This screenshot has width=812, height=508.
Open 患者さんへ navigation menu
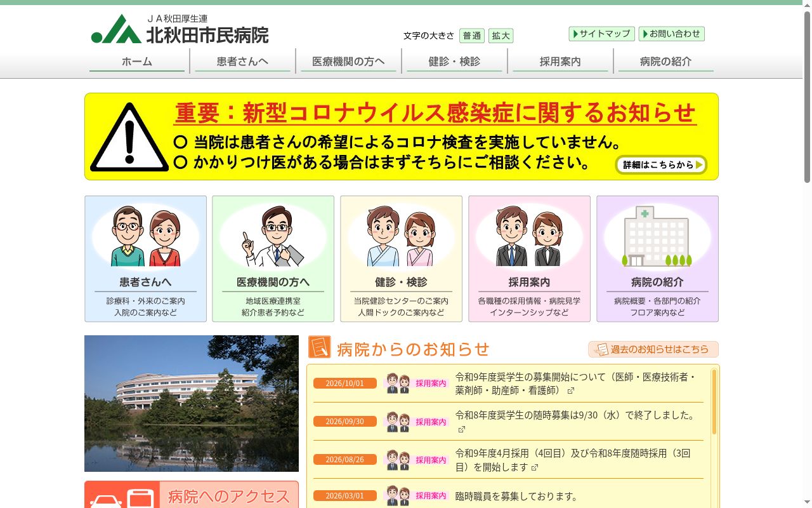(243, 62)
